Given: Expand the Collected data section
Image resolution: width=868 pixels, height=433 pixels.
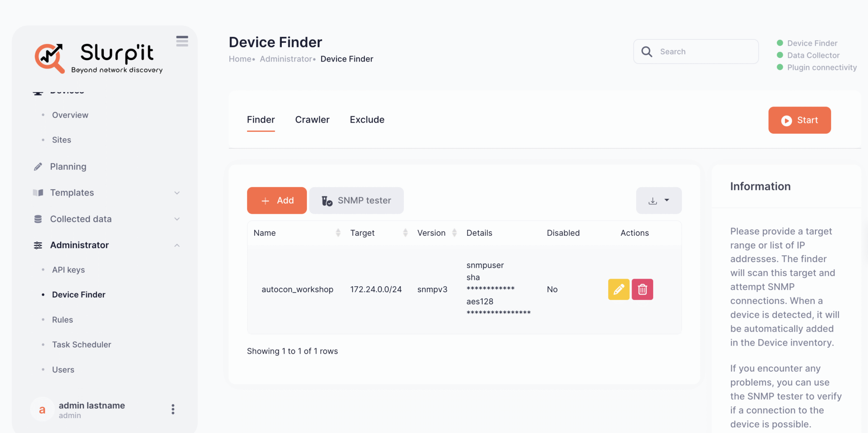Looking at the screenshot, I should coord(177,219).
